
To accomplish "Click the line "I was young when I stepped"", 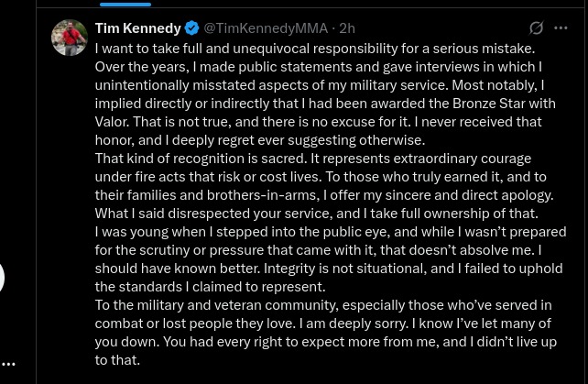I will coord(331,232).
